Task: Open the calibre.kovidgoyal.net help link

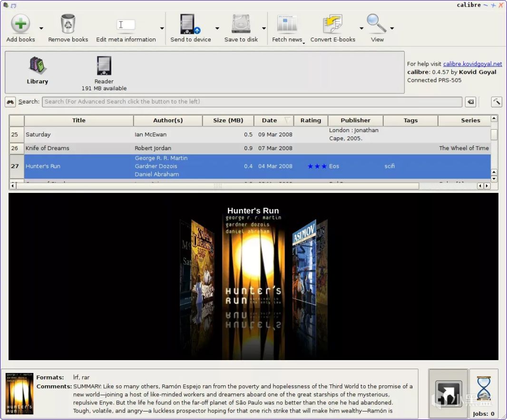Action: point(472,64)
